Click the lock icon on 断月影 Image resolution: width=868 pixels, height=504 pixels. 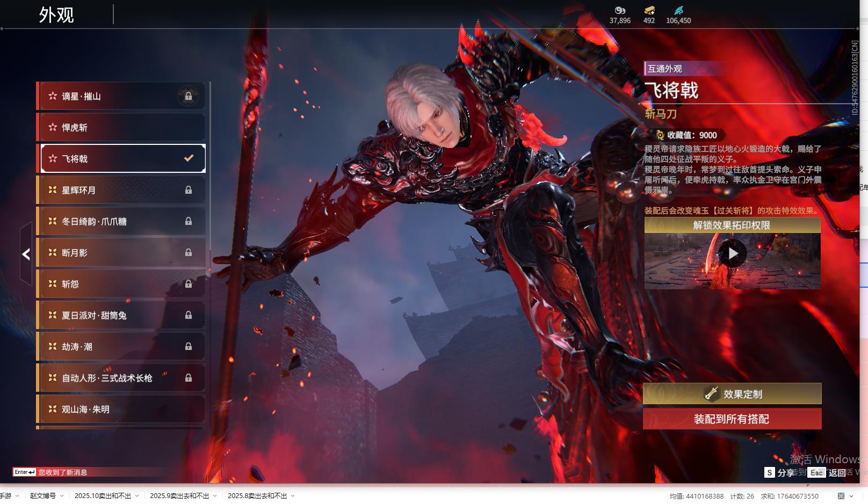188,252
